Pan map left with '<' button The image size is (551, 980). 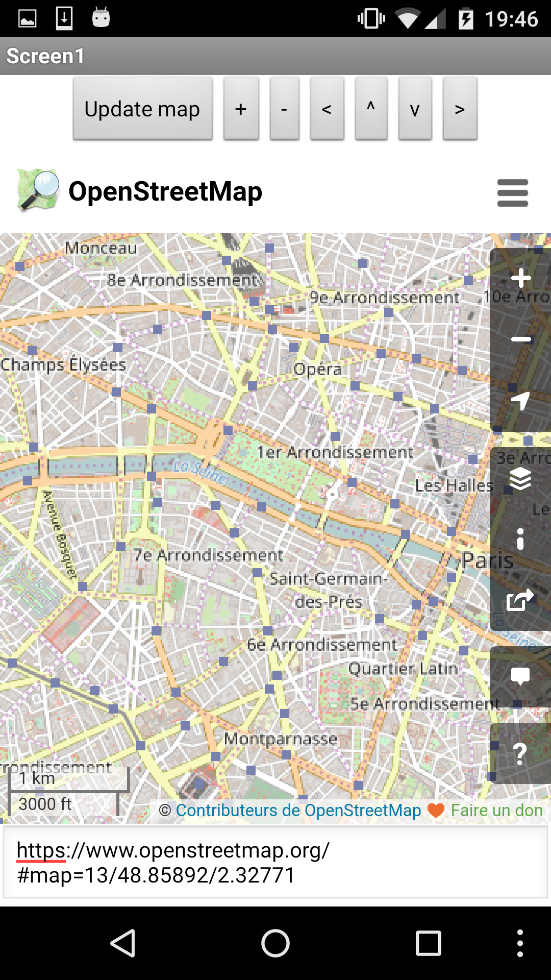[x=327, y=108]
